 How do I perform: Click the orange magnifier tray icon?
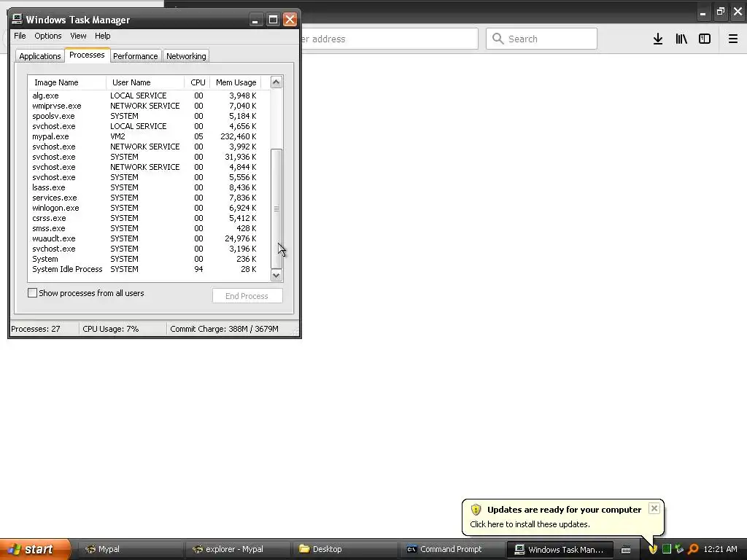point(693,549)
